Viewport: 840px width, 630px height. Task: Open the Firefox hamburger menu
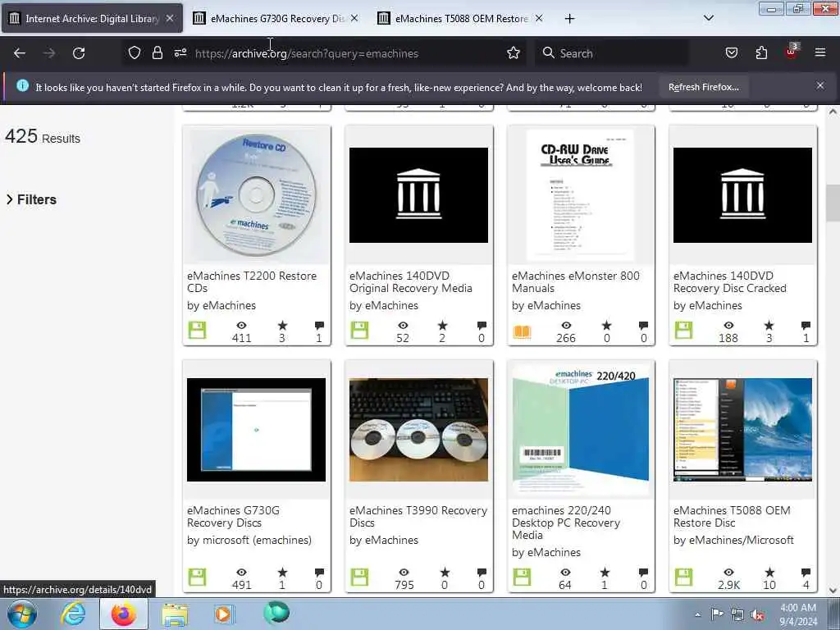click(x=819, y=52)
